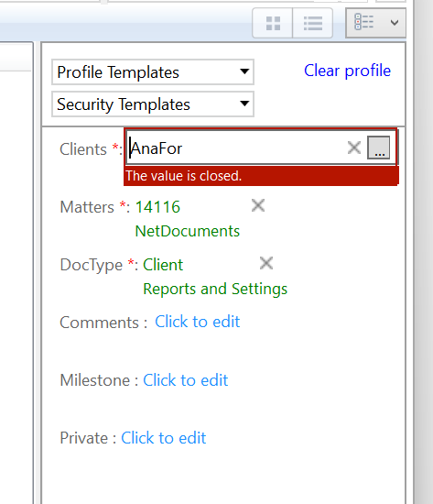The width and height of the screenshot is (433, 504).
Task: Click the 'The value is closed' error message
Action: point(183,176)
